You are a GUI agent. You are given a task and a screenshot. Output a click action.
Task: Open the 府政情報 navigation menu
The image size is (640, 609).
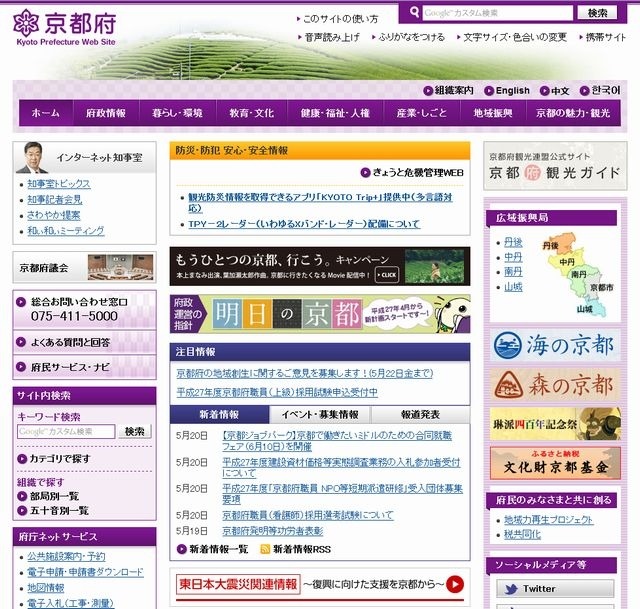pyautogui.click(x=106, y=113)
